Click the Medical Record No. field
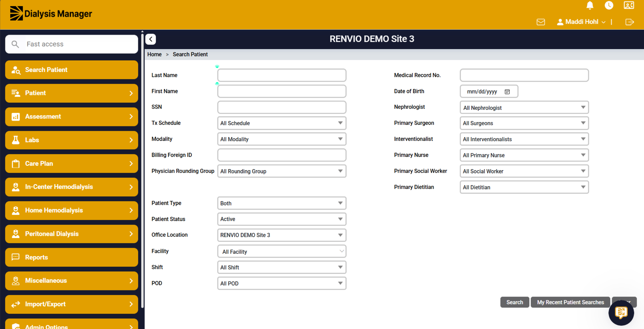The image size is (644, 329). click(x=524, y=75)
